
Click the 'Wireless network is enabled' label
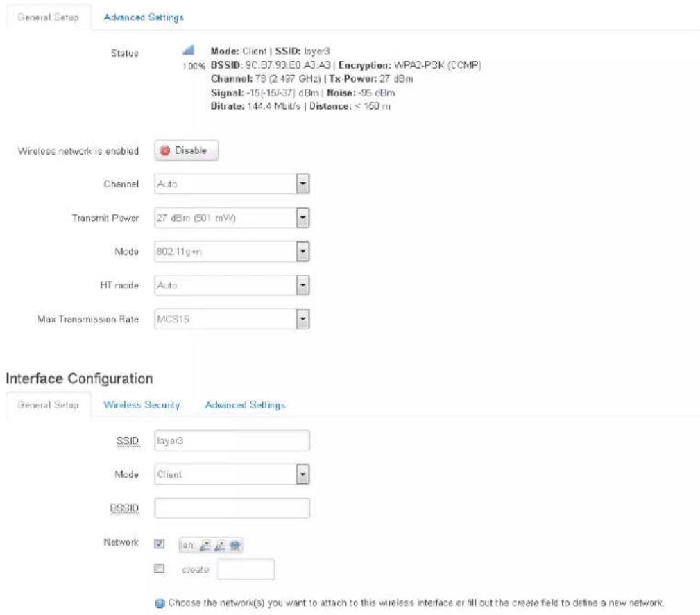[78, 151]
